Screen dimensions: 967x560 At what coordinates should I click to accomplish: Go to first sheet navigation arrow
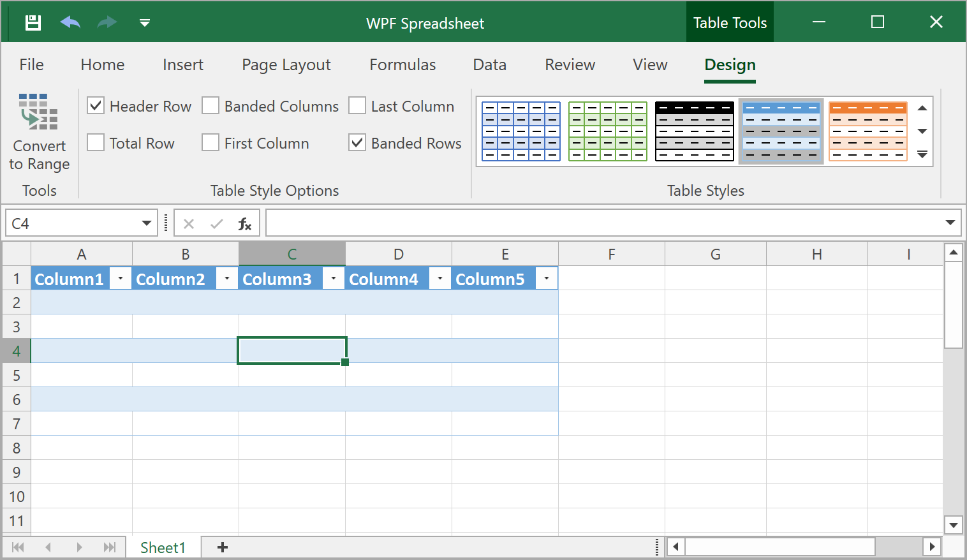pyautogui.click(x=18, y=547)
